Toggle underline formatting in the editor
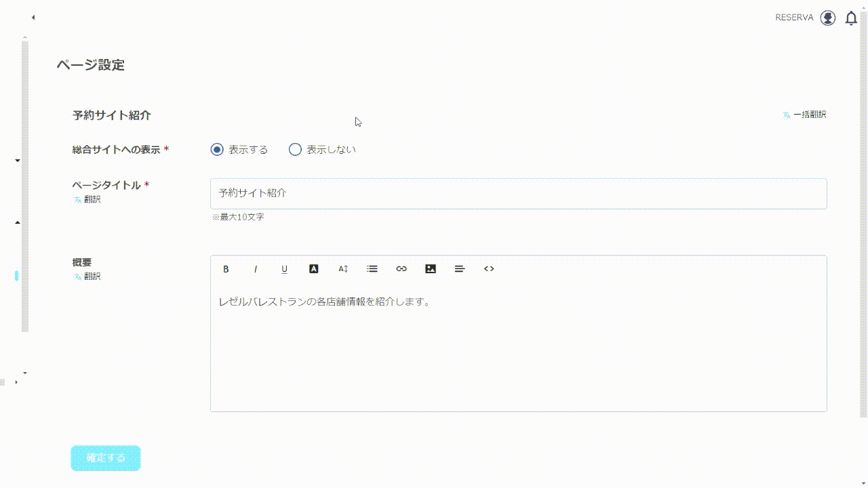The width and height of the screenshot is (868, 488). click(x=285, y=269)
